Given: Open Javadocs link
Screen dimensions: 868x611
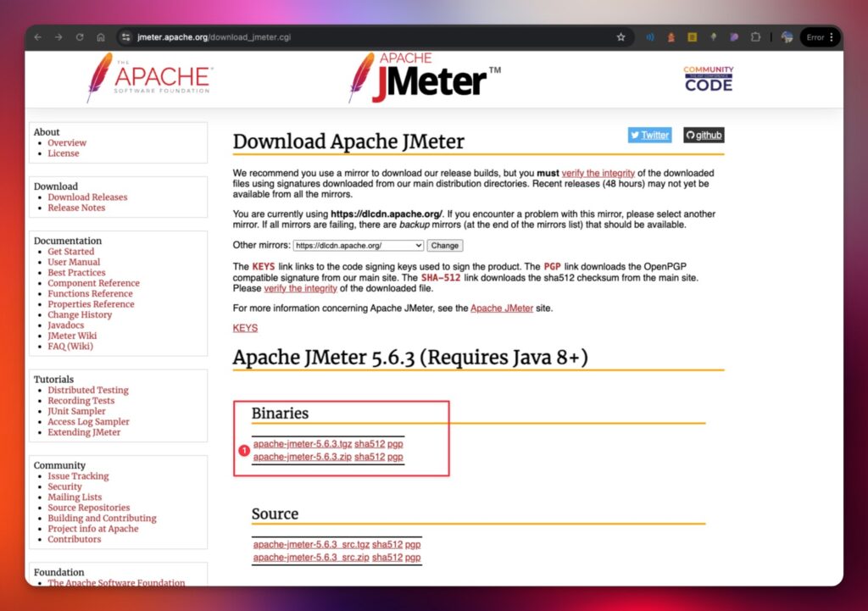Looking at the screenshot, I should pyautogui.click(x=66, y=325).
